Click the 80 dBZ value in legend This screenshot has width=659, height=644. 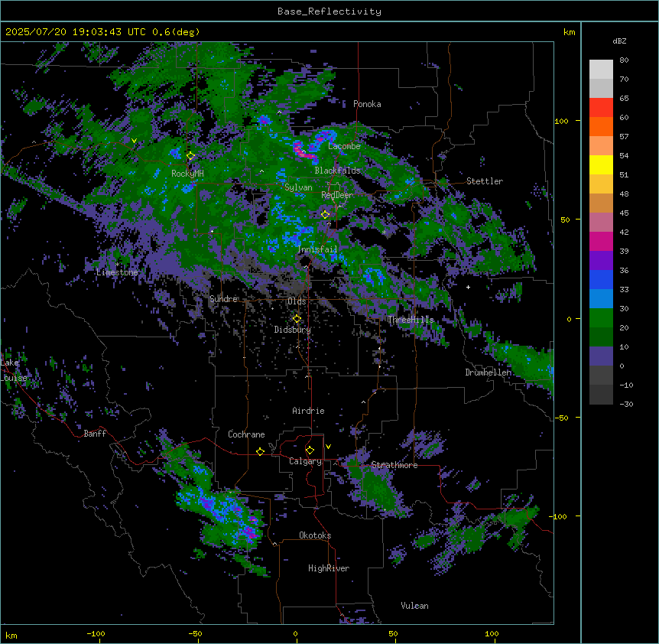[624, 60]
